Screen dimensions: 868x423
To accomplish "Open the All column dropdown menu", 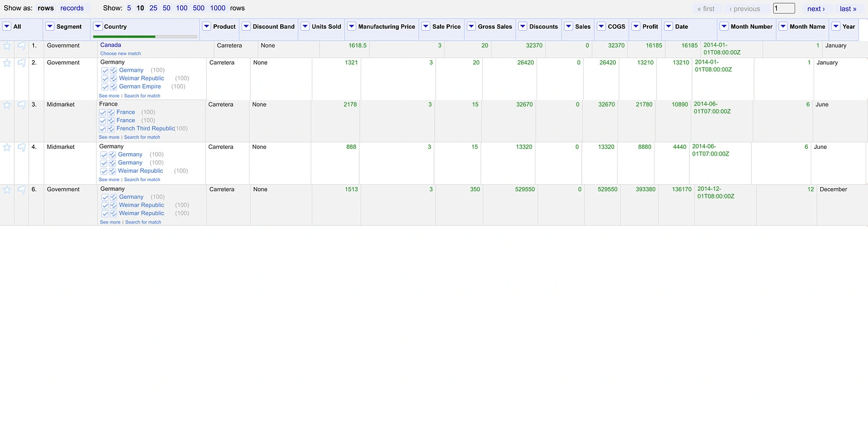I will (x=7, y=26).
